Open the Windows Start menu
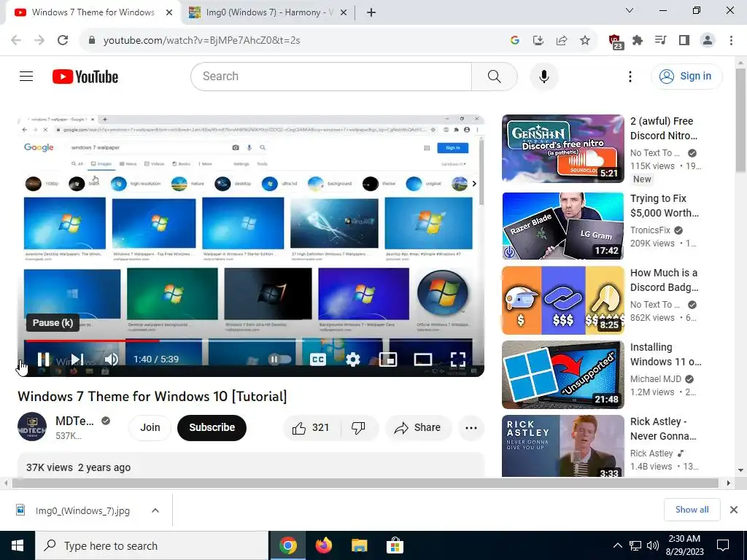This screenshot has width=747, height=560. (18, 545)
